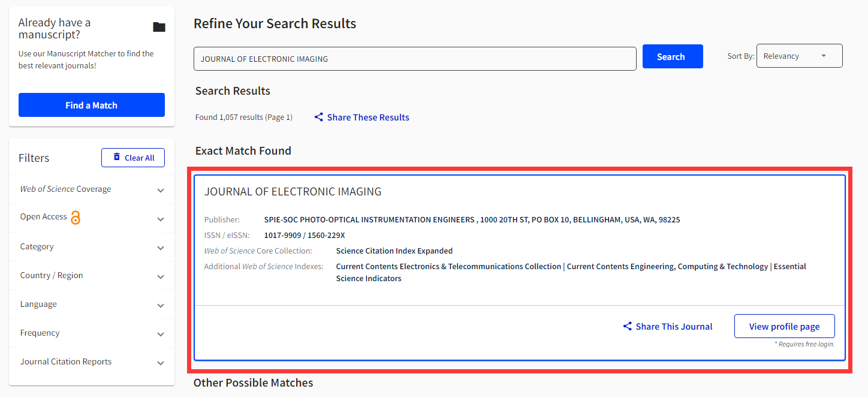This screenshot has width=868, height=398.
Task: Click the trash icon in Clear All
Action: 117,157
